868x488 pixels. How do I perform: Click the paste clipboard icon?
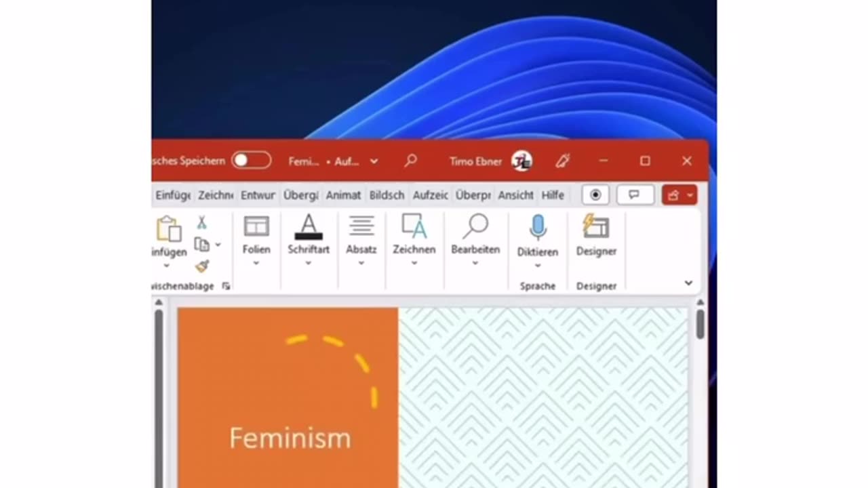pos(168,229)
